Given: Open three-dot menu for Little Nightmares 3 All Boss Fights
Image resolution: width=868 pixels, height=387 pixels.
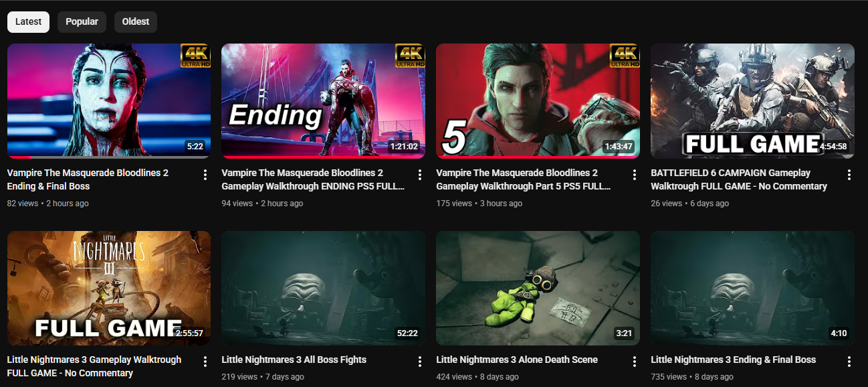Looking at the screenshot, I should (419, 362).
